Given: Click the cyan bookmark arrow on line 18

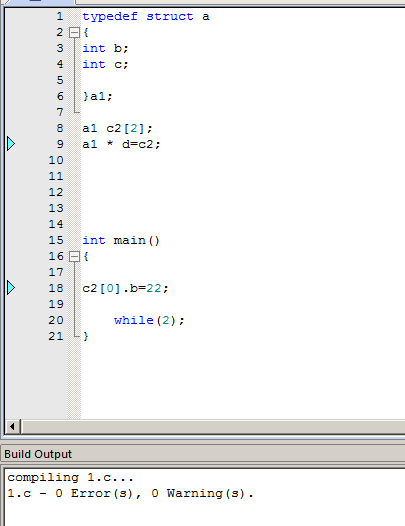Looking at the screenshot, I should (x=11, y=288).
